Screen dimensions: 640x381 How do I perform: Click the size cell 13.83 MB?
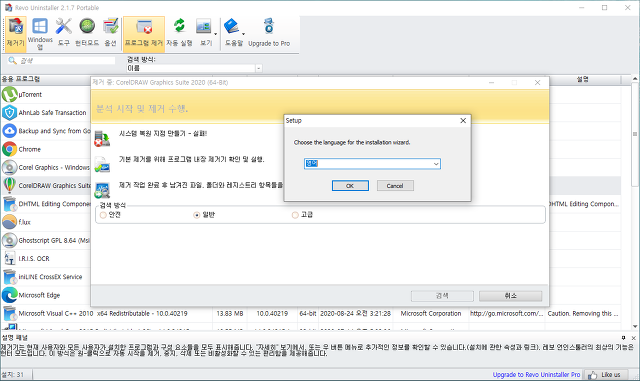230,314
